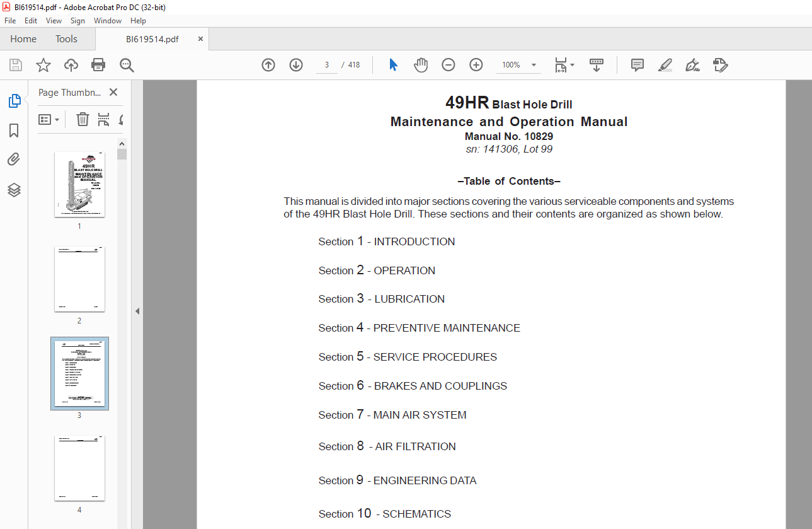Select page 2 thumbnail
The width and height of the screenshot is (812, 529).
pos(79,279)
